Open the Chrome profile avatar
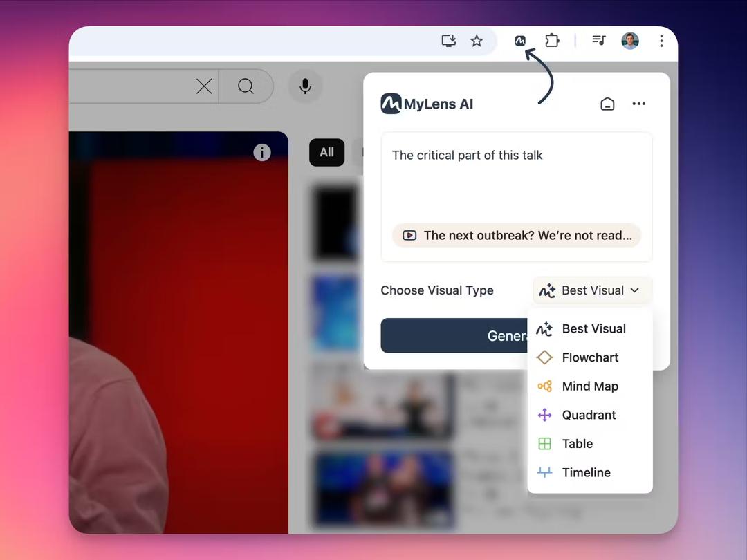This screenshot has height=560, width=747. (x=630, y=41)
